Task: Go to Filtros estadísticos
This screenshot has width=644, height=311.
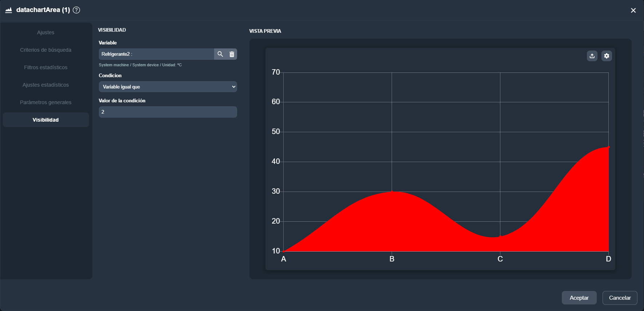Action: point(45,67)
